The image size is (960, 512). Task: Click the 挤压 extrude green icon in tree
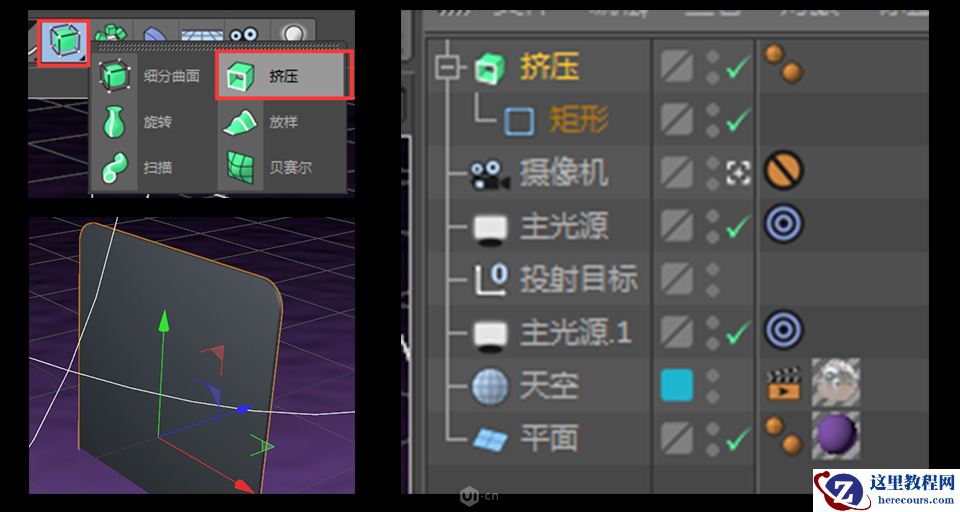[x=490, y=67]
